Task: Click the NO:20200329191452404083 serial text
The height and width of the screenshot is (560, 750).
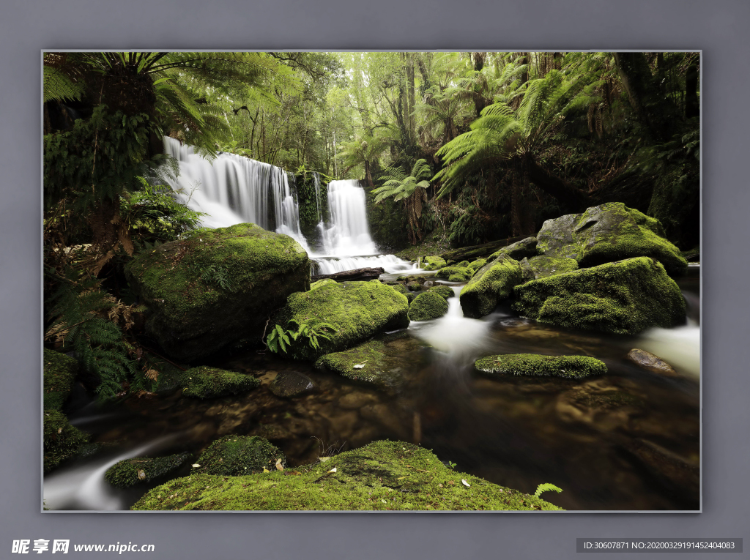Action: click(688, 545)
